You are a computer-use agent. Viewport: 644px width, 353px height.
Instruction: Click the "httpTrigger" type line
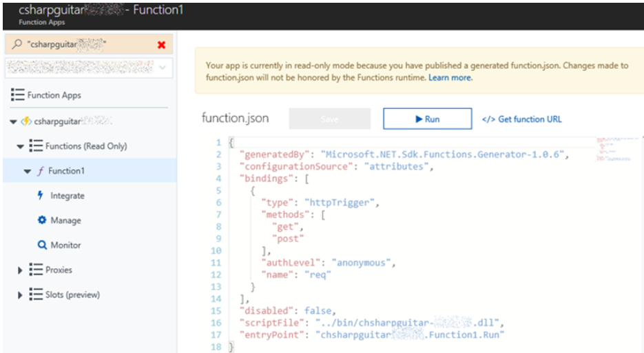[320, 203]
